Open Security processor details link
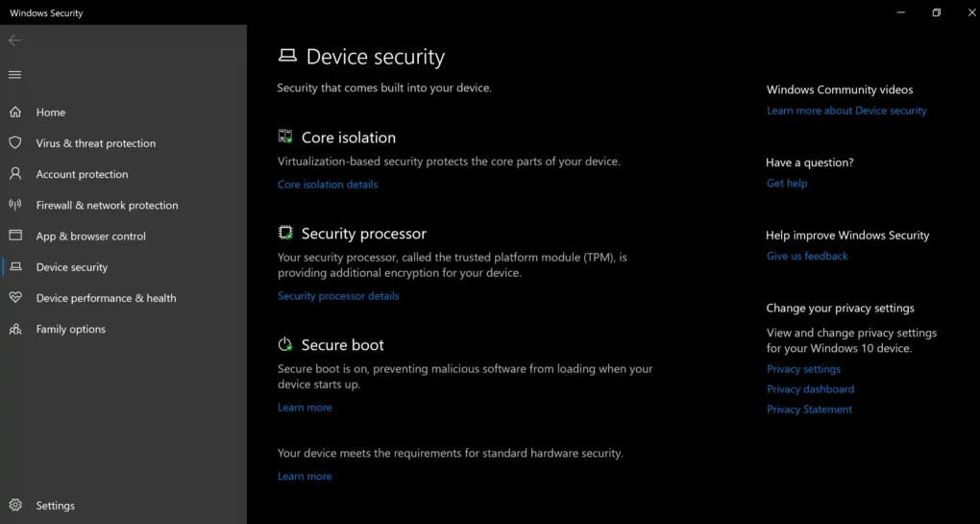This screenshot has height=524, width=980. click(x=338, y=296)
